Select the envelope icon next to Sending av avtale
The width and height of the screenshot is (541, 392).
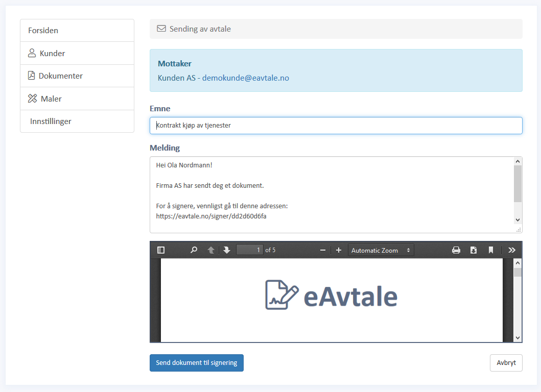(x=161, y=29)
